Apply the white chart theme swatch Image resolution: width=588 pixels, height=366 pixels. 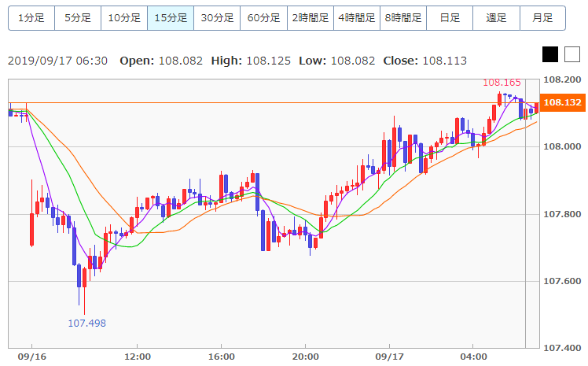572,54
